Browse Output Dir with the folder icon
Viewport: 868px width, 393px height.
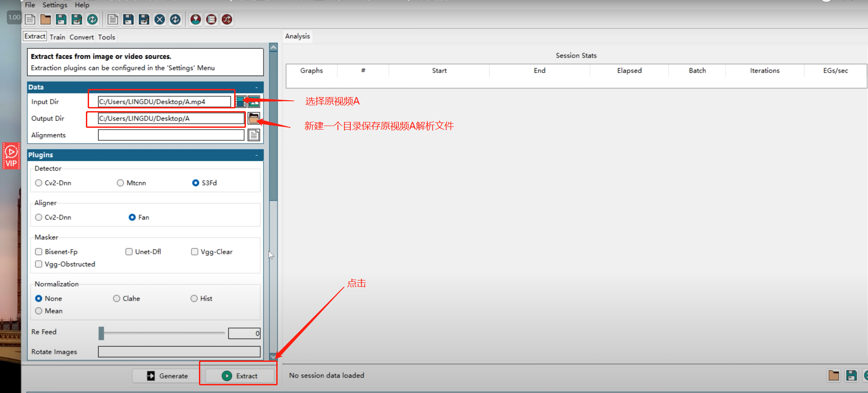tap(254, 118)
